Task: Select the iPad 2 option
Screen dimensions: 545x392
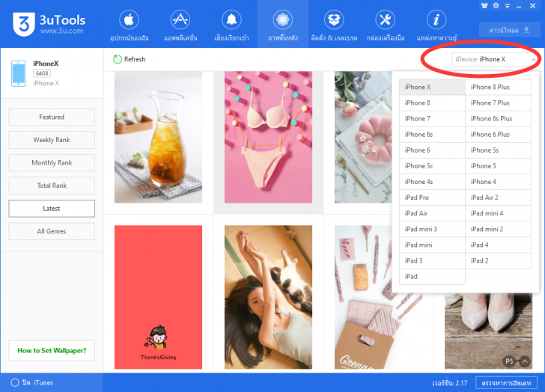Action: pyautogui.click(x=498, y=261)
